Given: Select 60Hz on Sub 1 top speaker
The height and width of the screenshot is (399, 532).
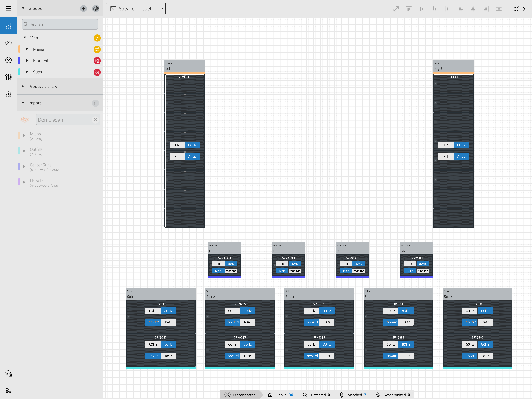Looking at the screenshot, I should [x=153, y=311].
